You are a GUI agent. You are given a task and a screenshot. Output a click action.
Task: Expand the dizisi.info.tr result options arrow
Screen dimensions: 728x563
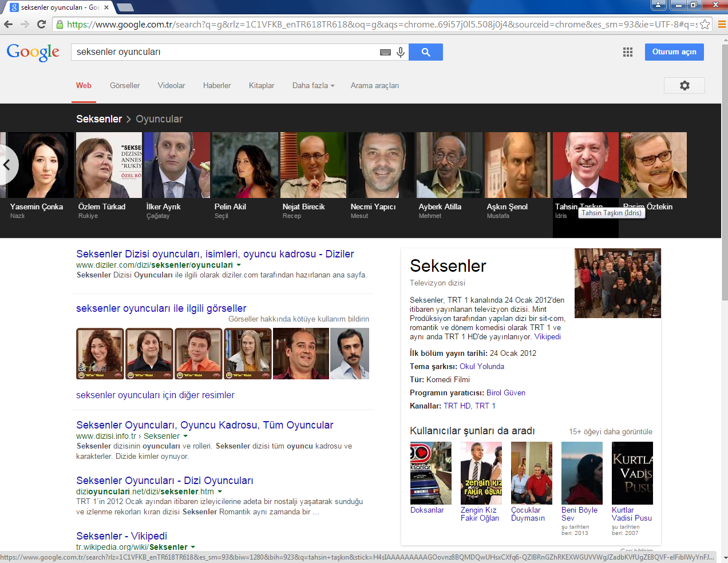tap(185, 436)
